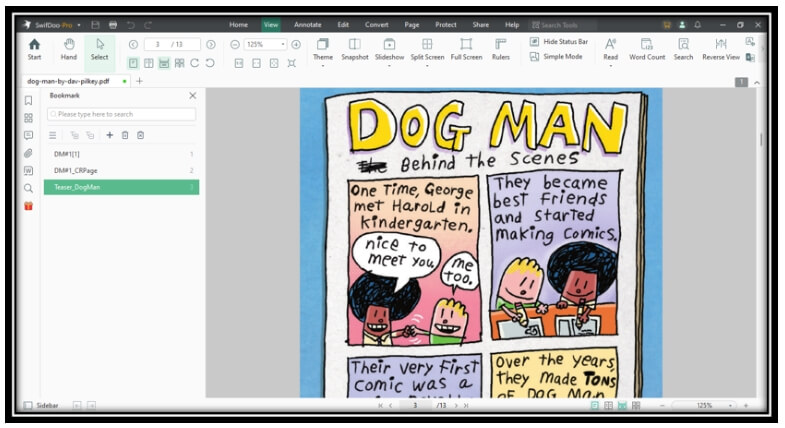Show the Rulers
785x428 pixels.
click(x=500, y=49)
